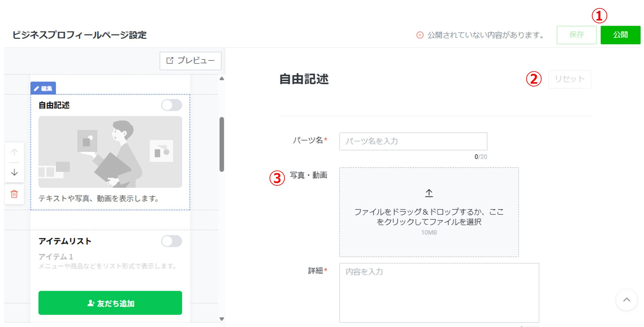The width and height of the screenshot is (644, 327).
Task: Click the external-link icon on プレビュー button
Action: [170, 61]
